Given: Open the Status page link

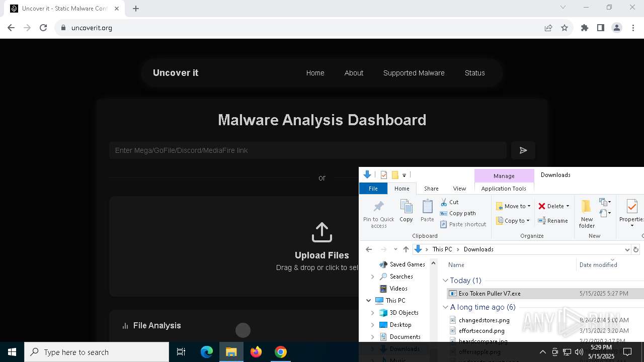Looking at the screenshot, I should (x=475, y=73).
